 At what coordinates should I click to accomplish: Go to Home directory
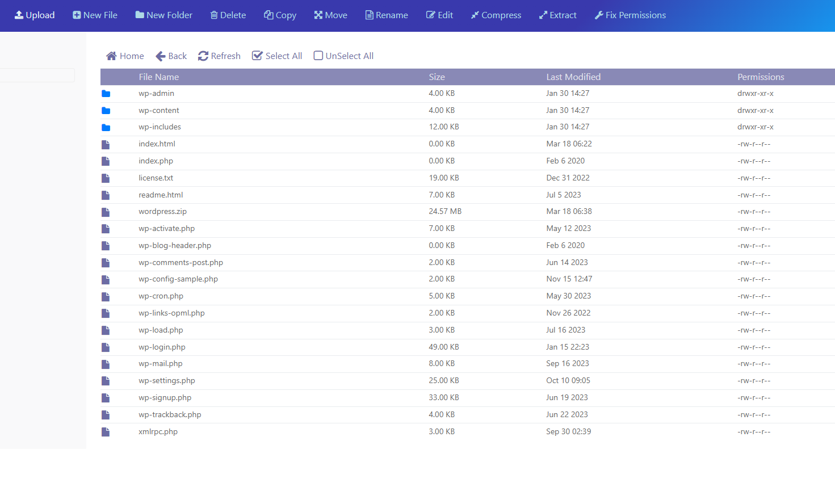click(125, 56)
